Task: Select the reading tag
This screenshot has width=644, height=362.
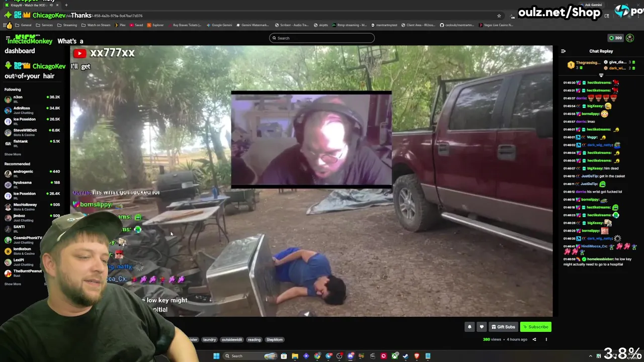Action: [254, 340]
